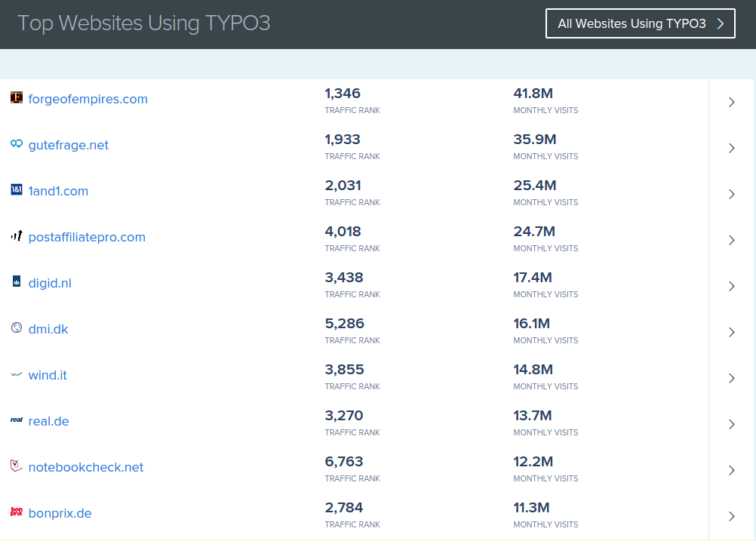Follow the postaffiliatepro.com link
This screenshot has width=756, height=541.
click(x=87, y=237)
